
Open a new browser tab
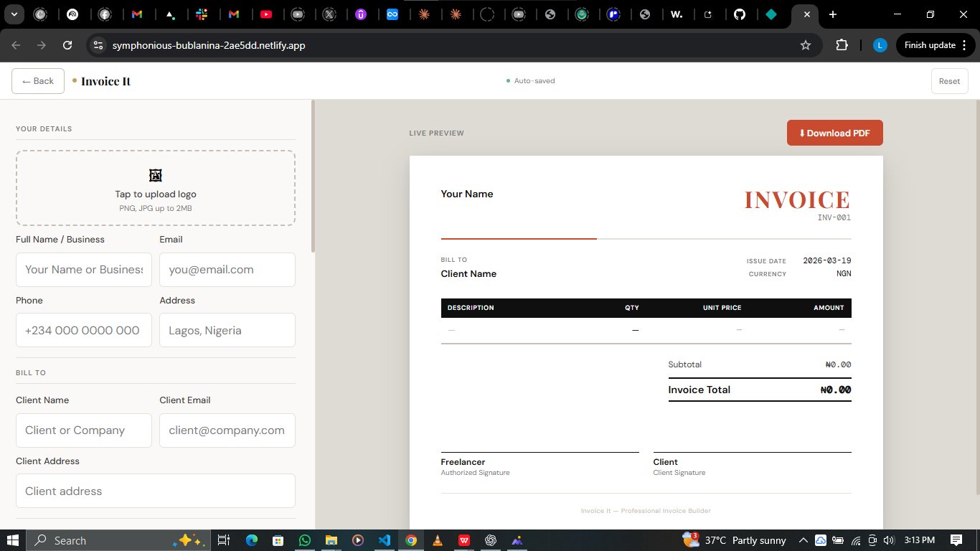832,14
